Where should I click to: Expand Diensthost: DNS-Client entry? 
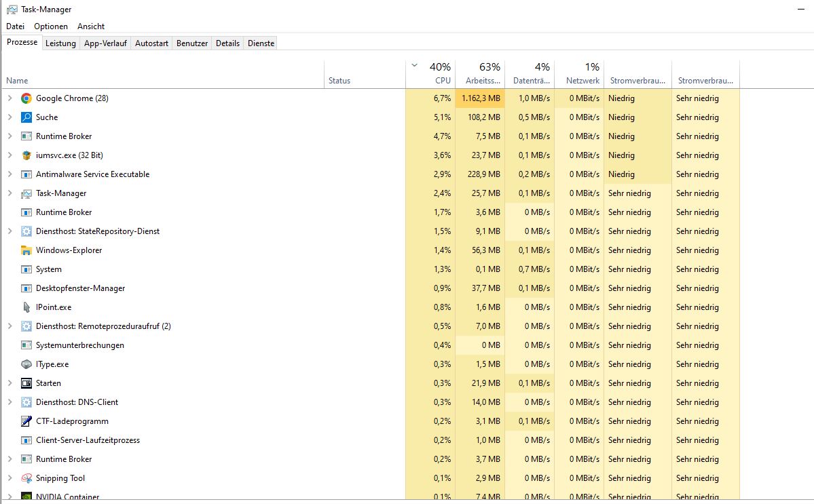coord(10,402)
